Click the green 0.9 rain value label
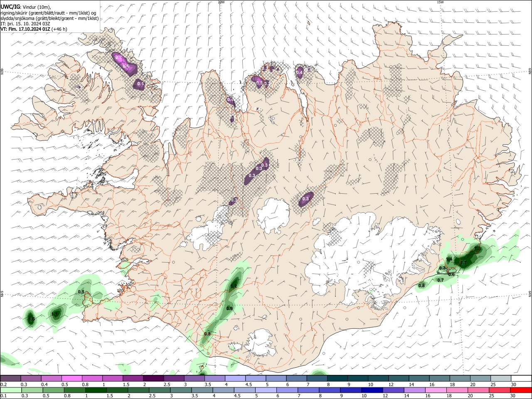Viewport: 532px width, 399px height. pos(229,308)
